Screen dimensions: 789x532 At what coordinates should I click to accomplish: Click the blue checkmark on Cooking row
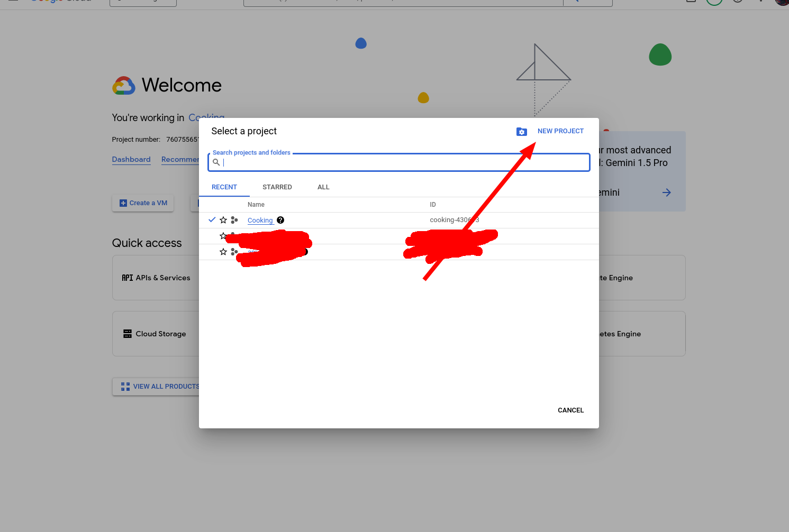tap(212, 219)
